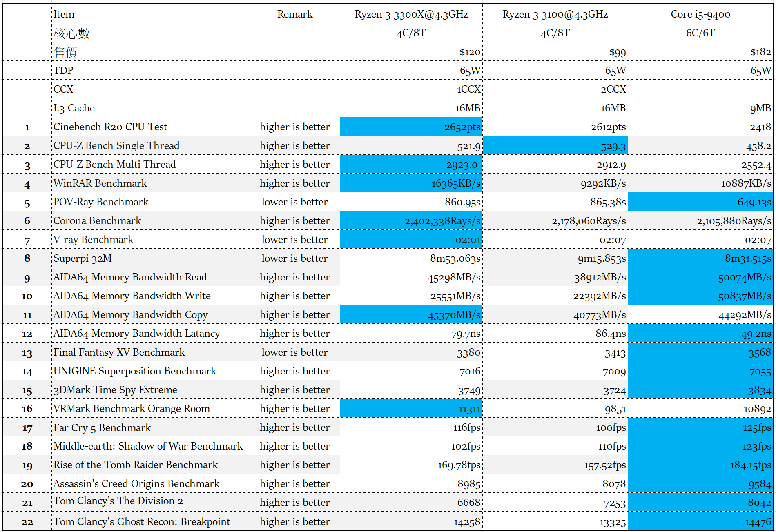
Task: Select the 'Remark' header cell
Action: pos(294,14)
